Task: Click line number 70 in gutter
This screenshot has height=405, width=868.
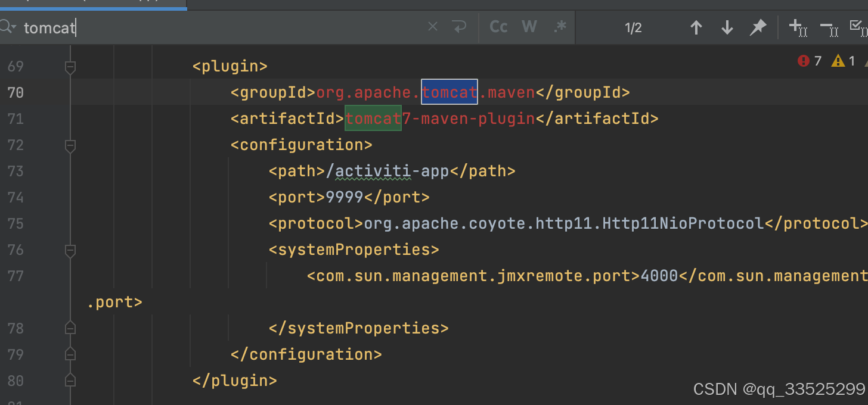Action: 15,92
